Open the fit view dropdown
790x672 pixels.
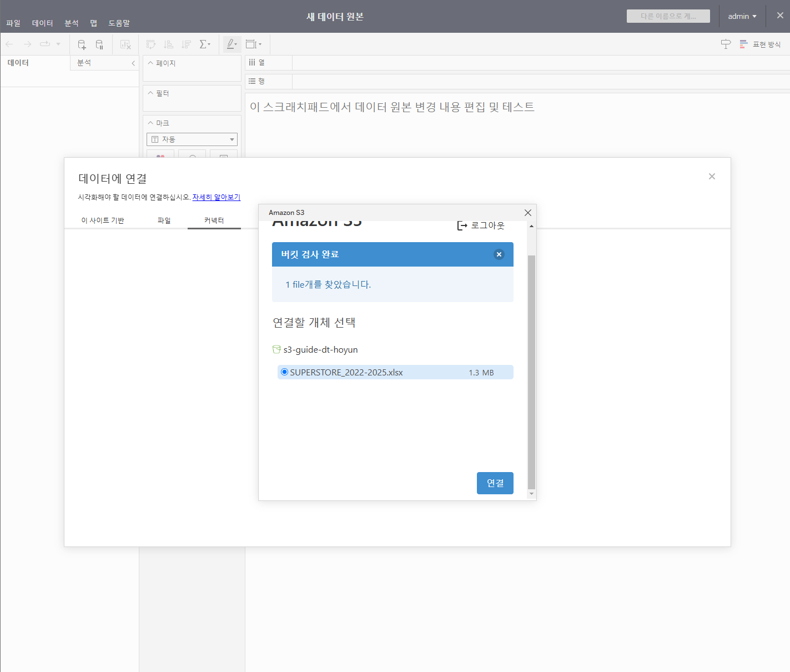[254, 44]
